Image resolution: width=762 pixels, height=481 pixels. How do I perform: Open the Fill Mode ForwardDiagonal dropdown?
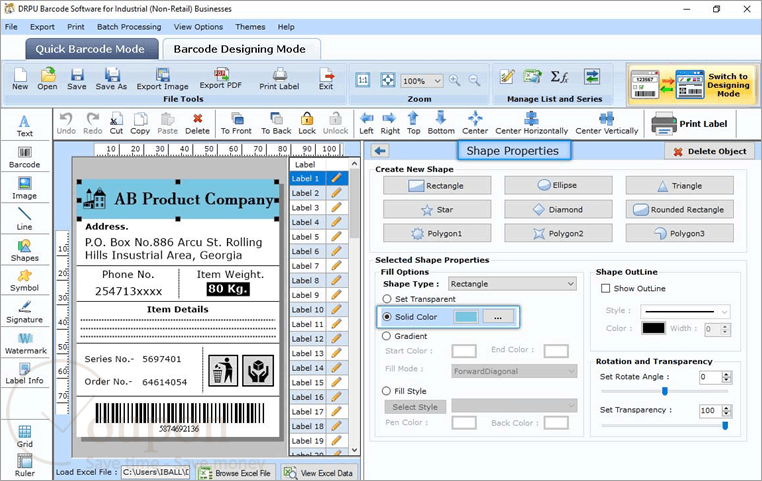[x=514, y=371]
